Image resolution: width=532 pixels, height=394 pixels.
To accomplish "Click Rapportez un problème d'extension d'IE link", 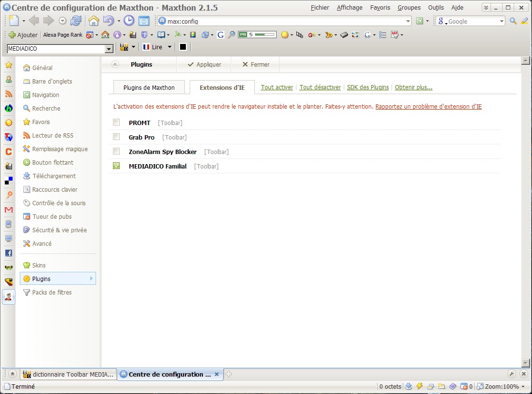I will point(429,107).
